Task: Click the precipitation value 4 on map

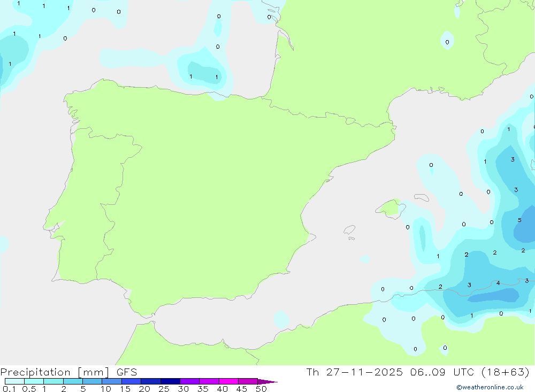Action: 498,283
